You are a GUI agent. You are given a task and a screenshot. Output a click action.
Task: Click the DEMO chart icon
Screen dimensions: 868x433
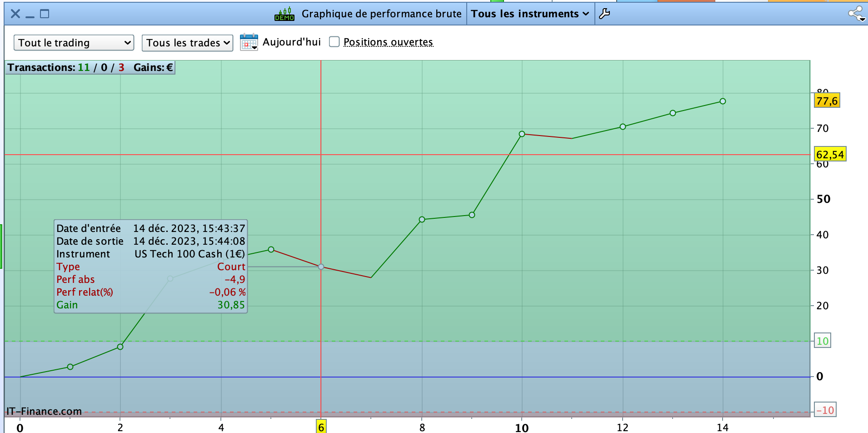(284, 14)
